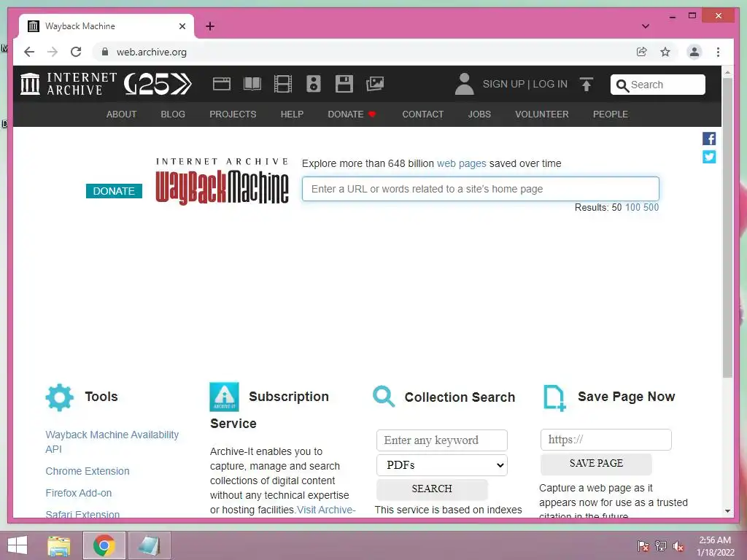Viewport: 747px width, 560px height.
Task: Click the user avatar icon
Action: [464, 84]
